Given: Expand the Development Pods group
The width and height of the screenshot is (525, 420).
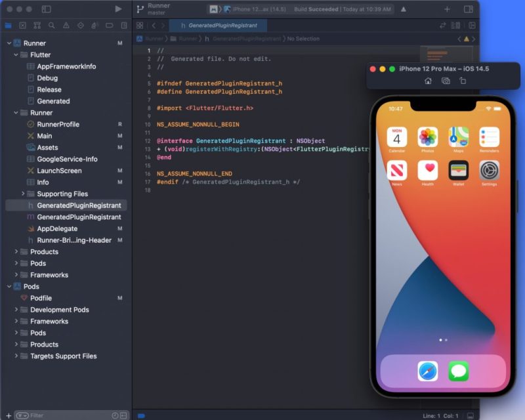Looking at the screenshot, I should (16, 310).
